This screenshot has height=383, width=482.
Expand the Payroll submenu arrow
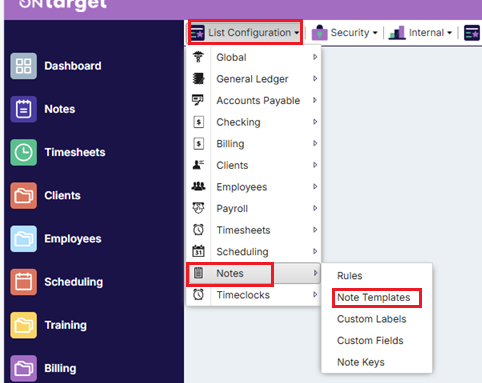(x=315, y=208)
